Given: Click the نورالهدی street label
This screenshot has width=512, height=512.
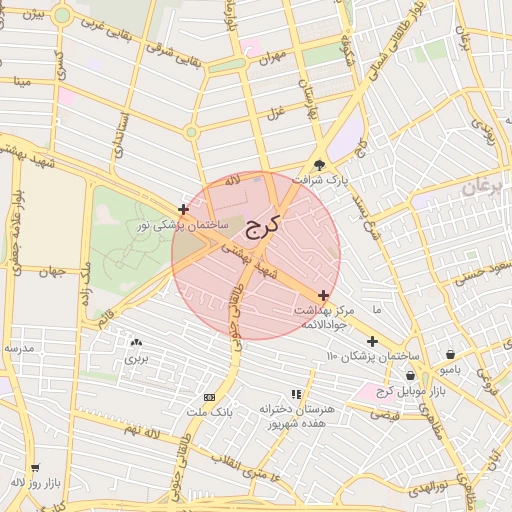Looking at the screenshot, I should tap(428, 489).
